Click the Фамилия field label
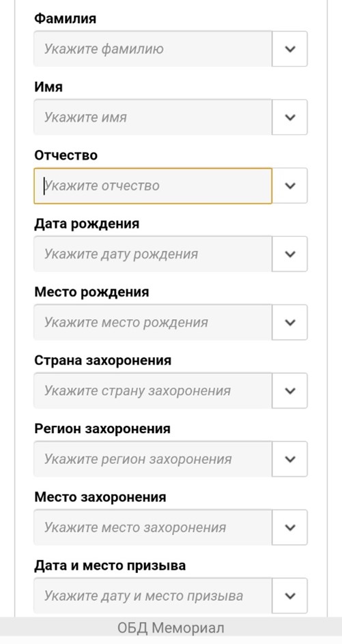The height and width of the screenshot is (644, 342). (x=66, y=18)
